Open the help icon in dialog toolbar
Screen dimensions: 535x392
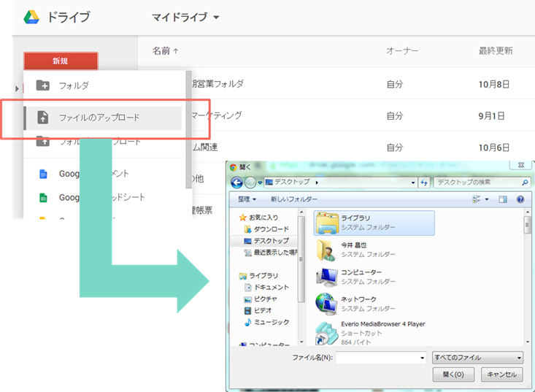tap(520, 199)
